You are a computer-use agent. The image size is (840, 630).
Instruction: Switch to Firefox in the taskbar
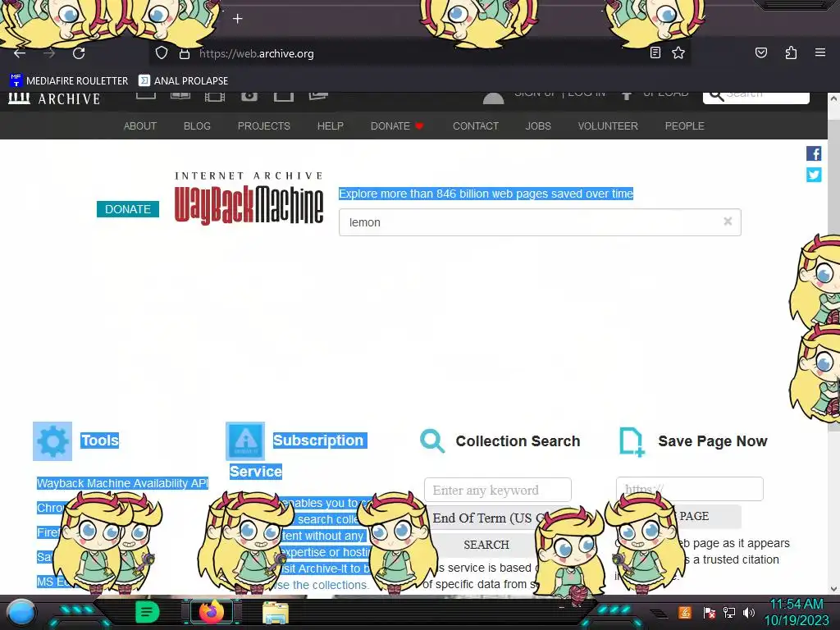[212, 612]
